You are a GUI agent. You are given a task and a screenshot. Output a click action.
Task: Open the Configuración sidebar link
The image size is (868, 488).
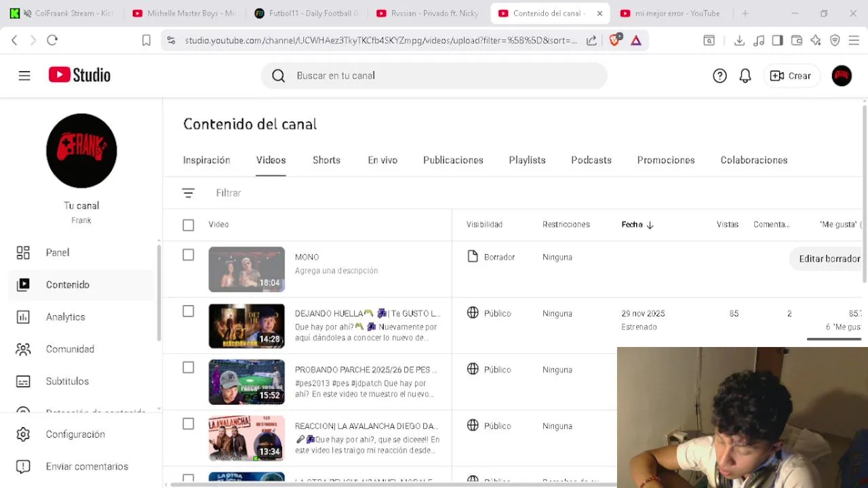tap(75, 434)
